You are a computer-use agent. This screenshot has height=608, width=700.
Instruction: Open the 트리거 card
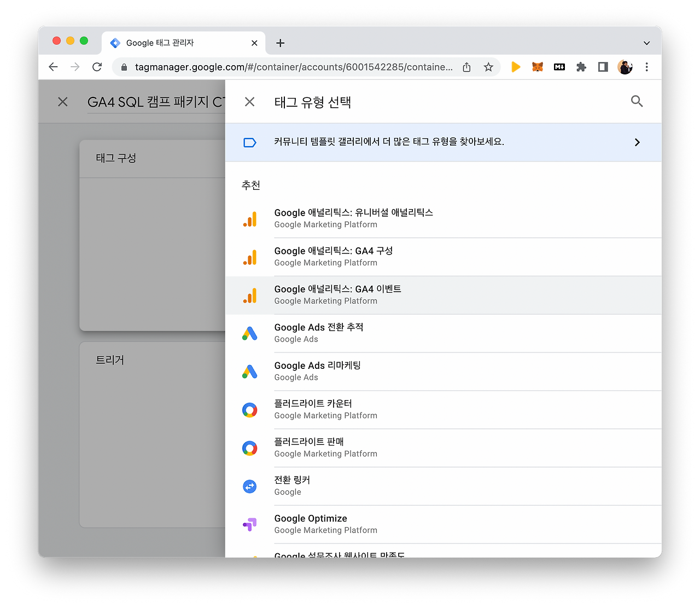(x=153, y=435)
